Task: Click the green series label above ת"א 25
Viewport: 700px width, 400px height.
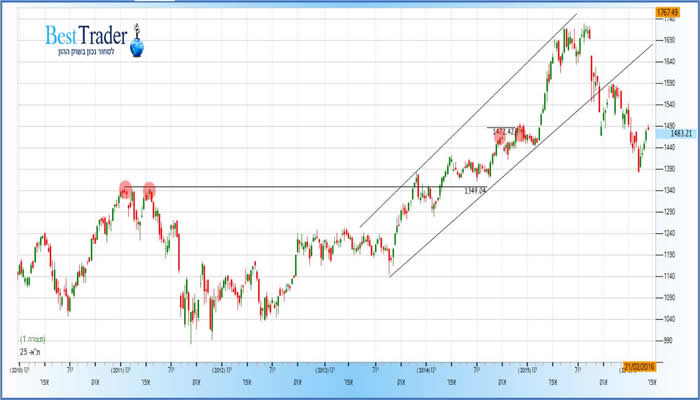Action: coord(33,341)
